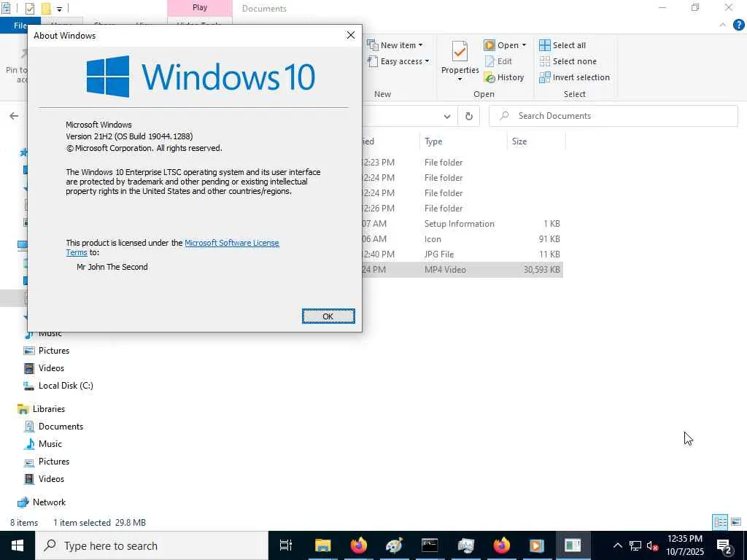Viewport: 747px width, 560px height.
Task: Focus the Search Documents field
Action: [614, 116]
